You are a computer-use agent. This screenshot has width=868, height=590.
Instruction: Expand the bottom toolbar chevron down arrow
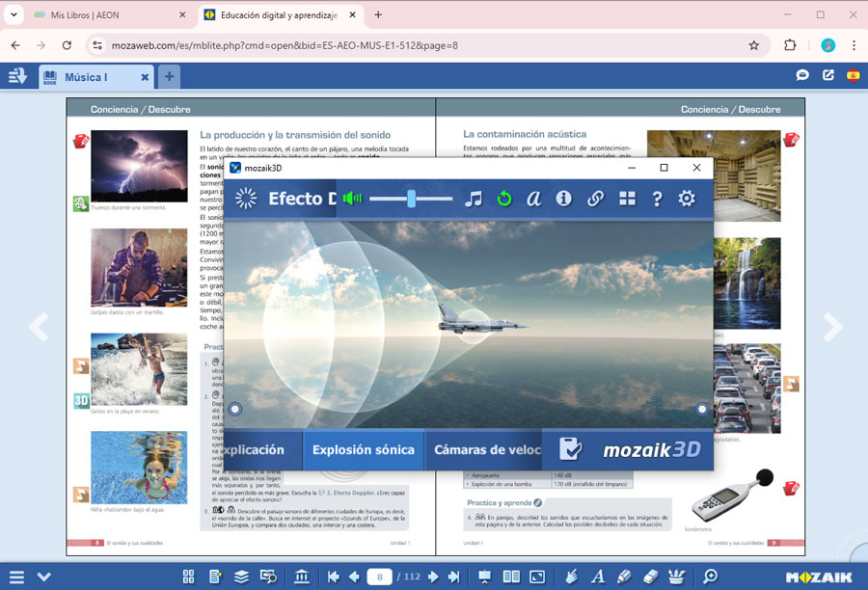tap(43, 577)
